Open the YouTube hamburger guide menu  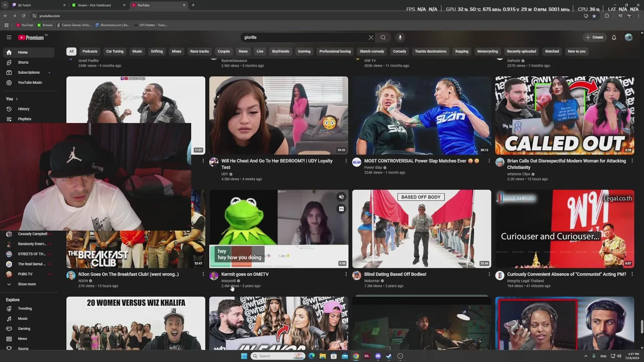point(9,37)
